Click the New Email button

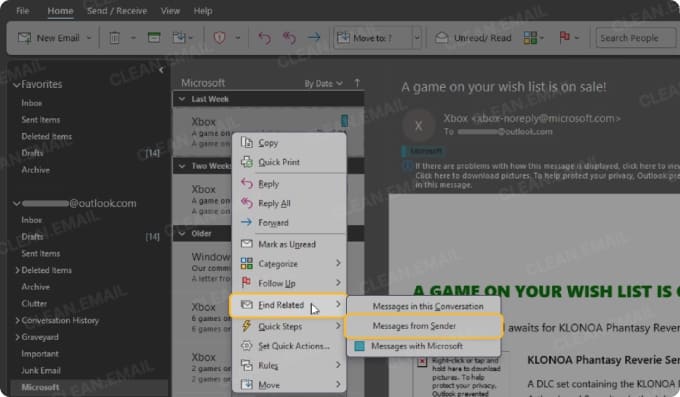click(x=49, y=38)
